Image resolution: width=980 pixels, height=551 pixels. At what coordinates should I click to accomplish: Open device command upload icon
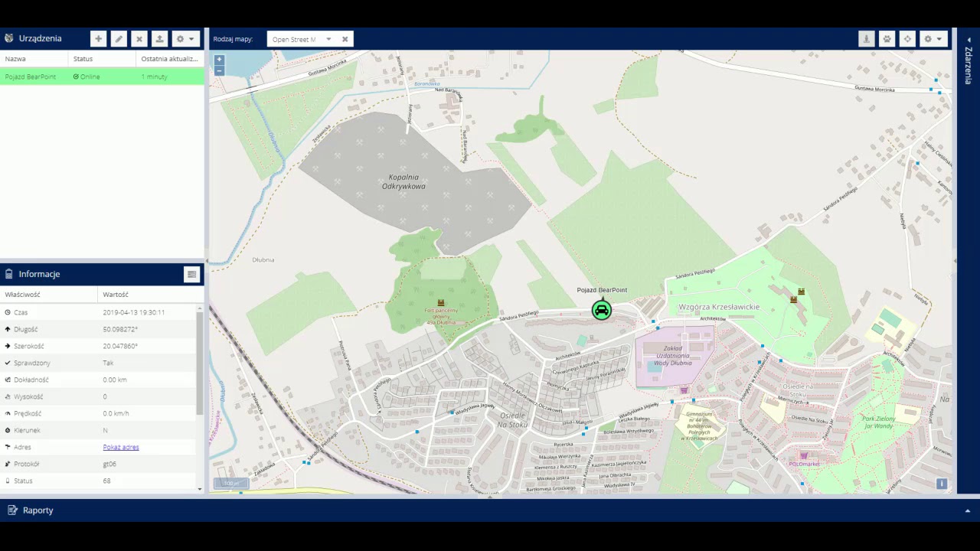[x=159, y=39]
